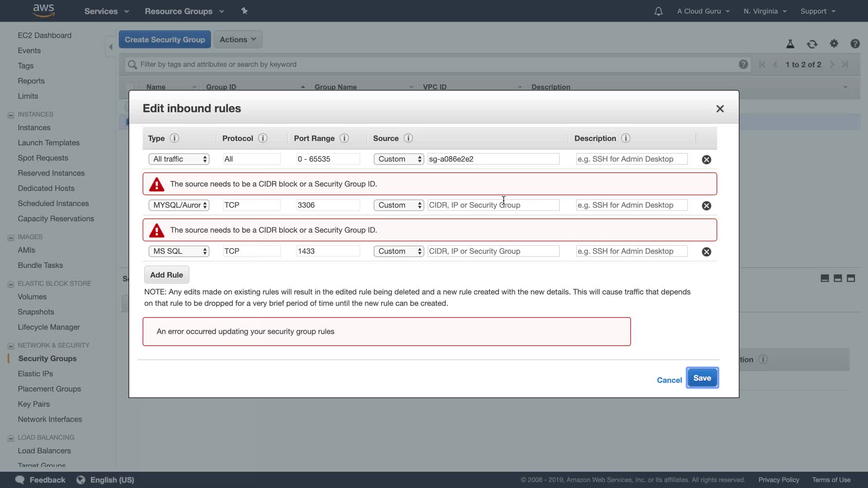Click the MYSQL rule source input field
This screenshot has width=868, height=488.
point(493,205)
